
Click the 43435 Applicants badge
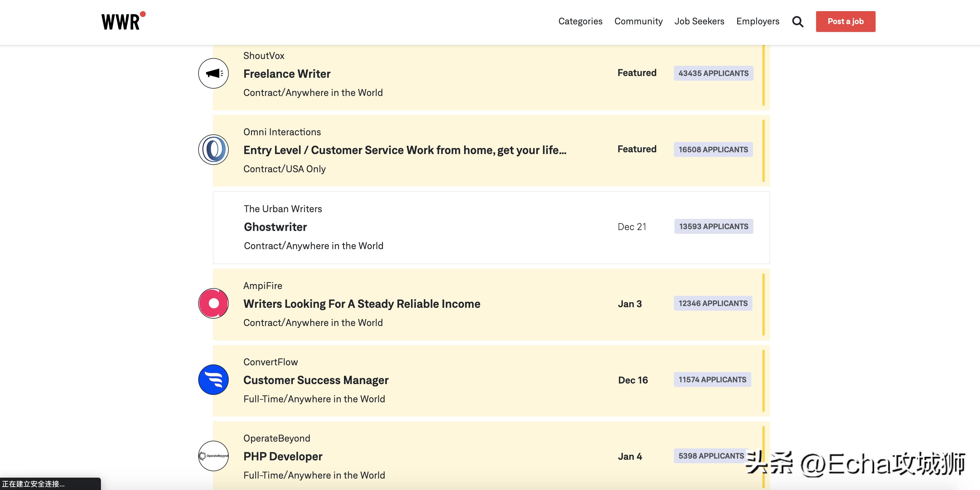click(713, 73)
